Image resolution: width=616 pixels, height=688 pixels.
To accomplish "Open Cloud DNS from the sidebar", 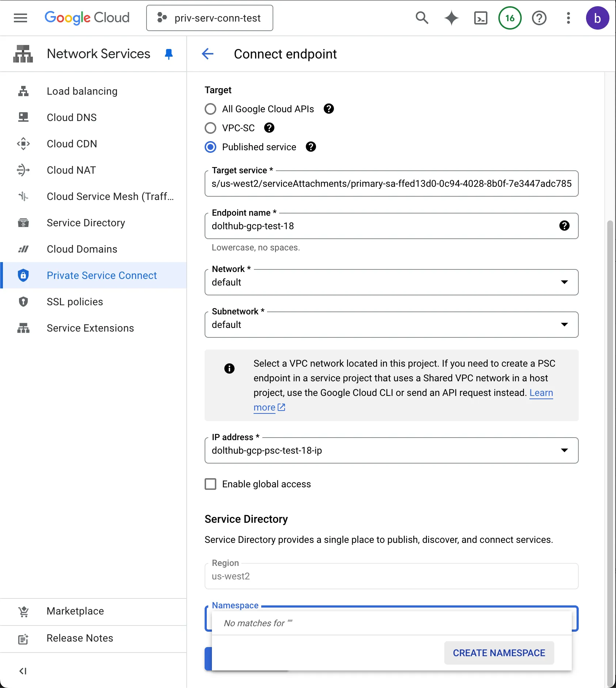I will tap(72, 118).
